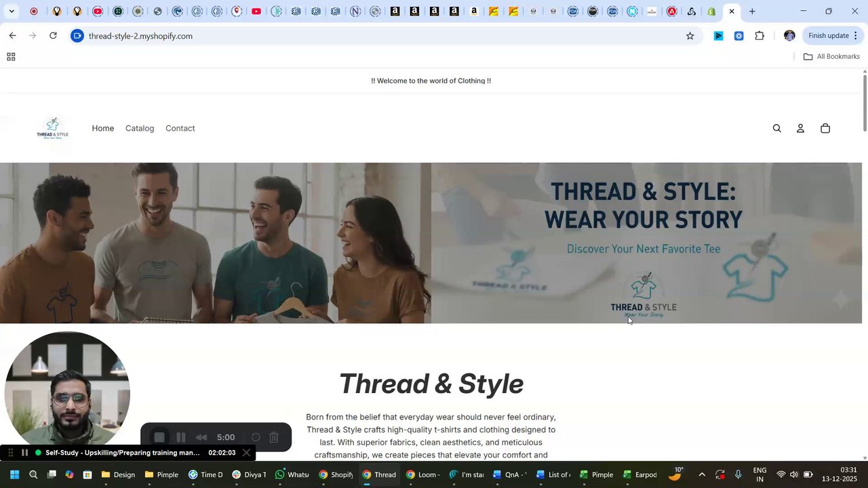Image resolution: width=868 pixels, height=488 pixels.
Task: Reload the page
Action: click(53, 36)
